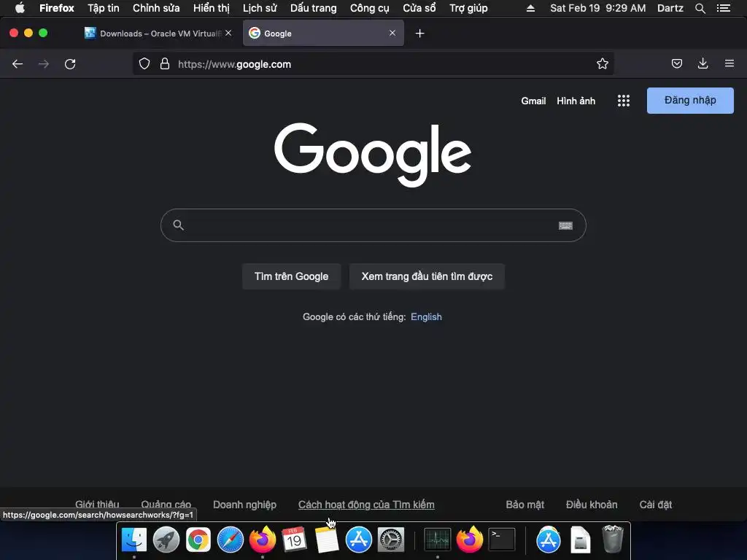
Task: Click the Tìm trên Google button
Action: tap(291, 276)
